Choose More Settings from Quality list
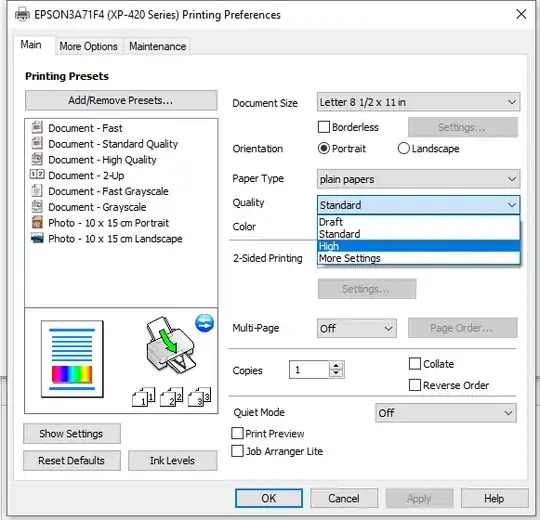The height and width of the screenshot is (520, 540). 418,258
